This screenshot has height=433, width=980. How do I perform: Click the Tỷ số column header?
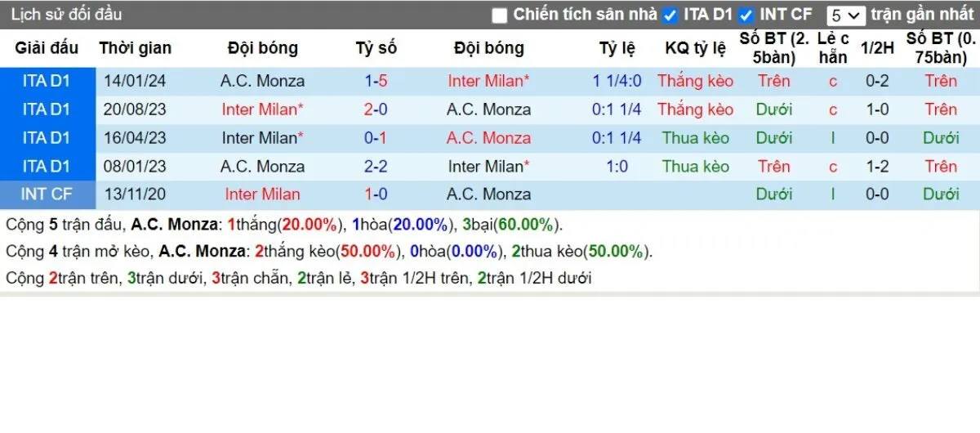click(x=376, y=48)
